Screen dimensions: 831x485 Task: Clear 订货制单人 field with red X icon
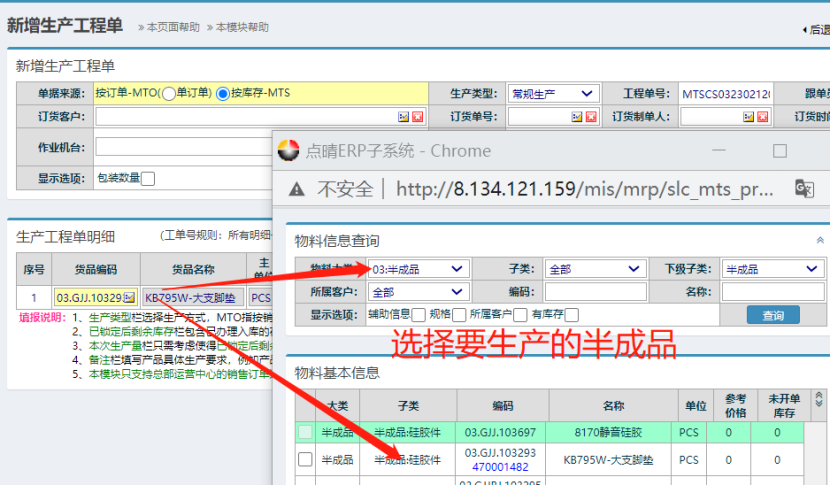763,117
